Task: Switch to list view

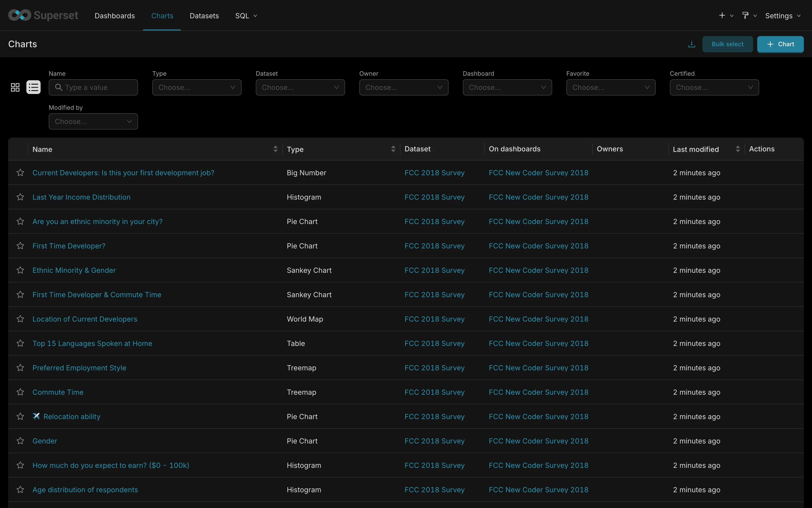Action: coord(33,87)
